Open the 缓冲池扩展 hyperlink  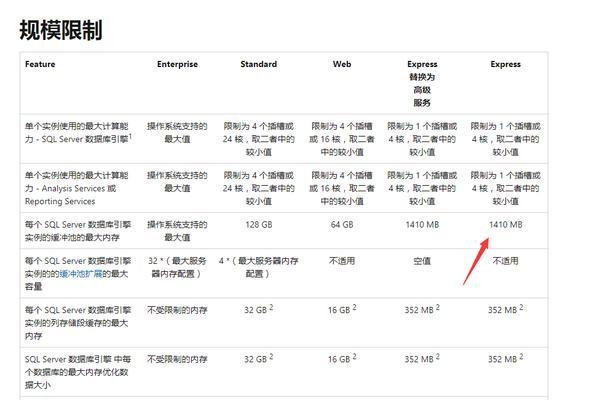pyautogui.click(x=80, y=274)
